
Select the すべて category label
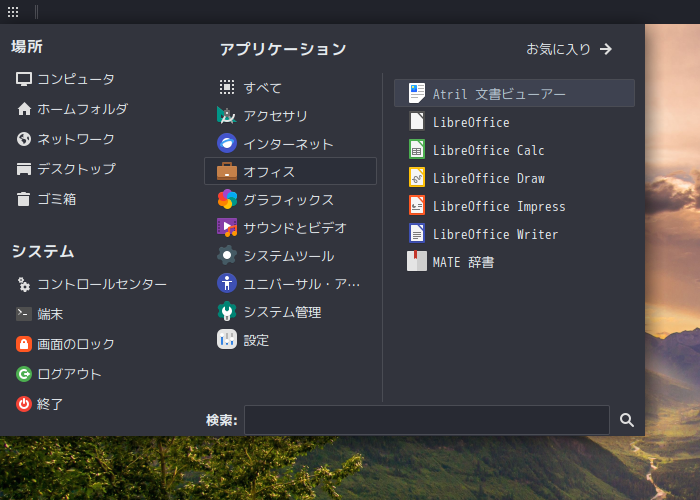262,88
